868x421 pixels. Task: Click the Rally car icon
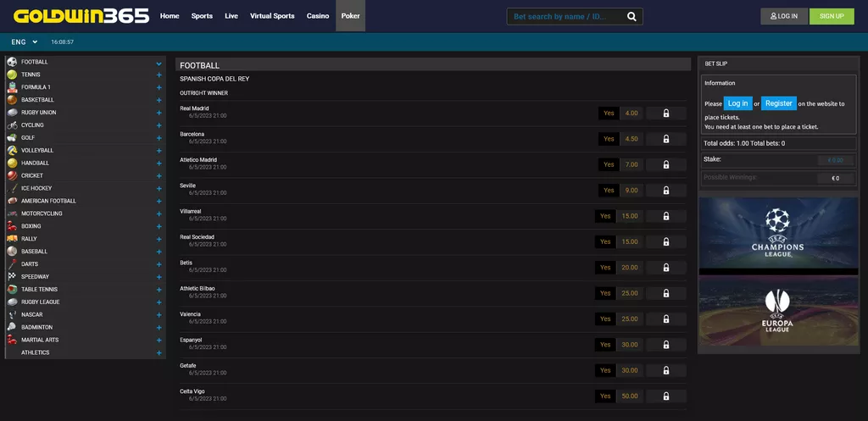click(12, 239)
